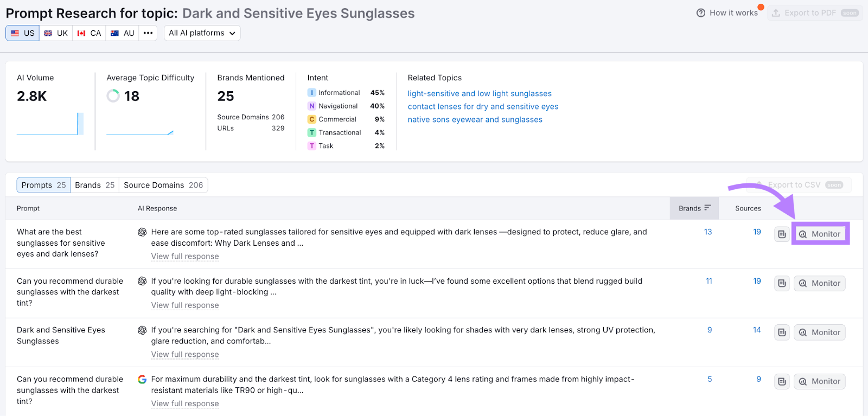Open the 13 brands link on the first row

[707, 232]
